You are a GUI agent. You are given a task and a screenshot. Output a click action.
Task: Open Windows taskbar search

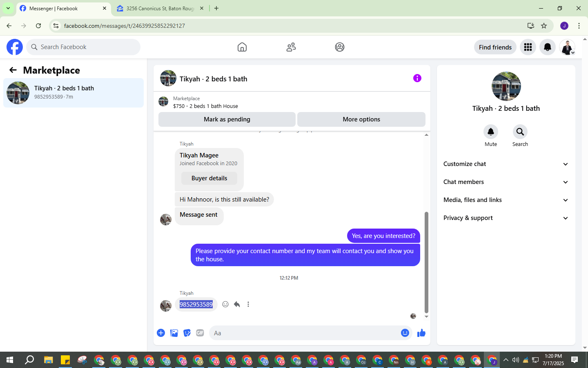pos(29,360)
